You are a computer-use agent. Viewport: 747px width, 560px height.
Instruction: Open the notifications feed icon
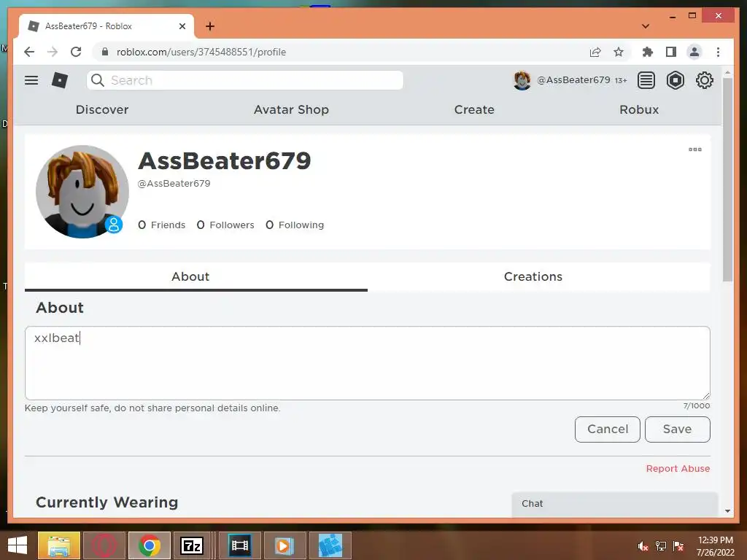[x=646, y=80]
